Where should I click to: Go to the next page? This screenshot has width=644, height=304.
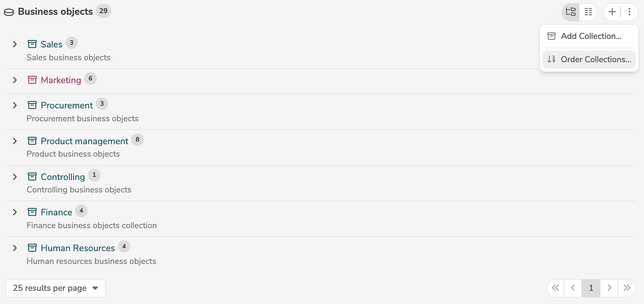tap(609, 288)
